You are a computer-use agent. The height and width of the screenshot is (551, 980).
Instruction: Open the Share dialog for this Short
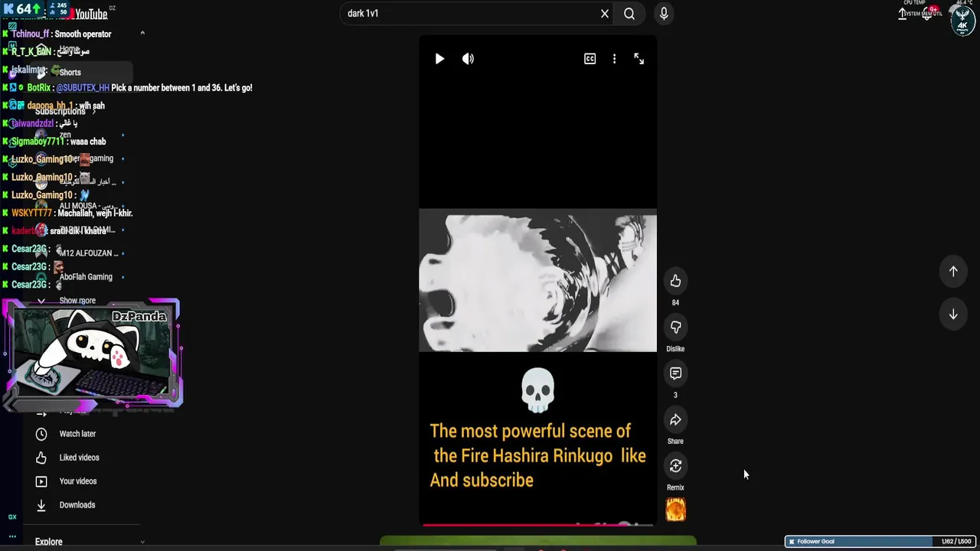[675, 420]
